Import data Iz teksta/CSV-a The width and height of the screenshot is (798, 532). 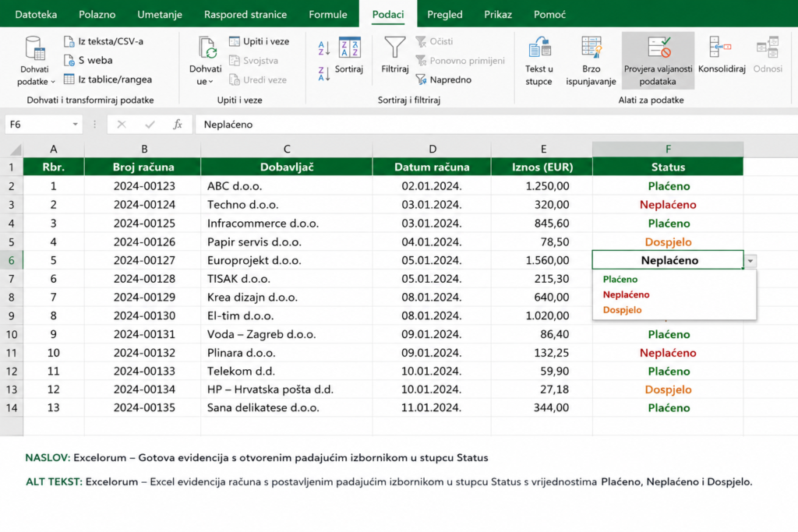[x=104, y=41]
